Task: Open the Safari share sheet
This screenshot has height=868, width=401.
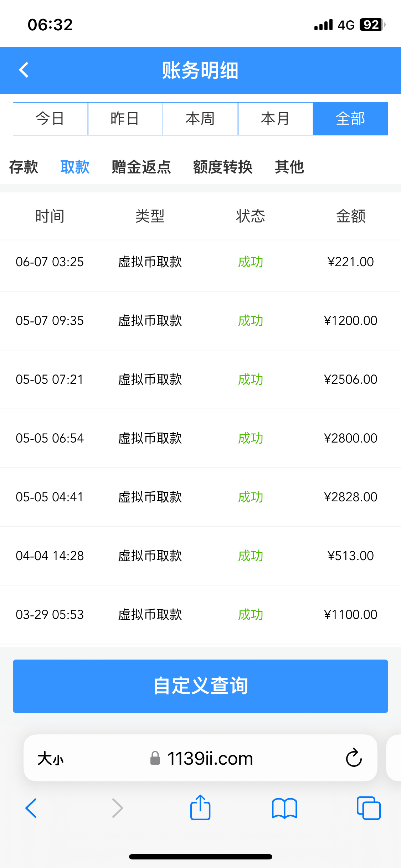Action: click(200, 807)
